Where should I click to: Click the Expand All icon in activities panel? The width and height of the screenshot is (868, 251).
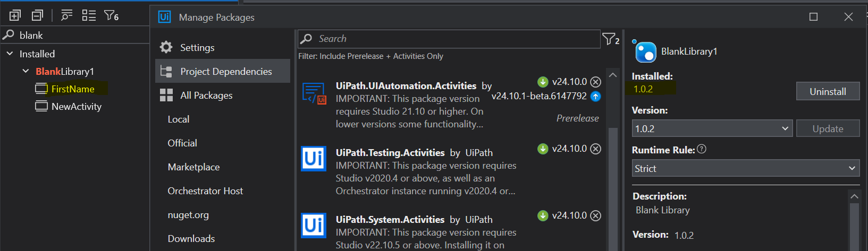(x=15, y=15)
